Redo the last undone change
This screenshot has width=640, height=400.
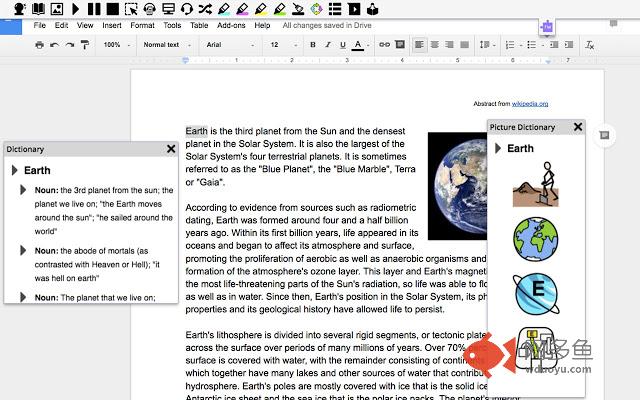70,45
